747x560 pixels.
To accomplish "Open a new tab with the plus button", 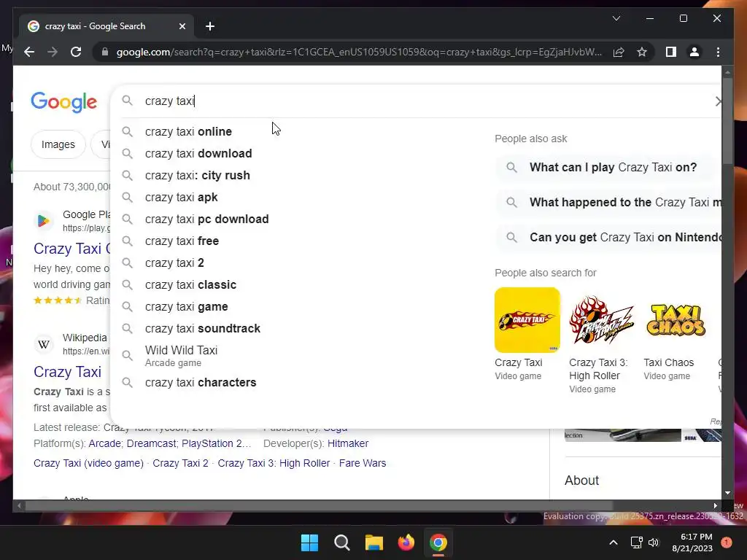I will click(209, 26).
